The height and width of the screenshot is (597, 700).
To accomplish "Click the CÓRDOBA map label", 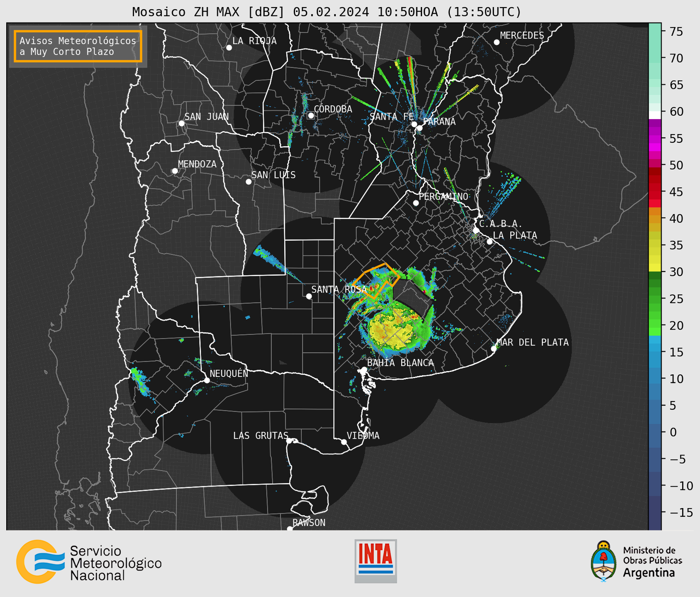I will (x=333, y=109).
